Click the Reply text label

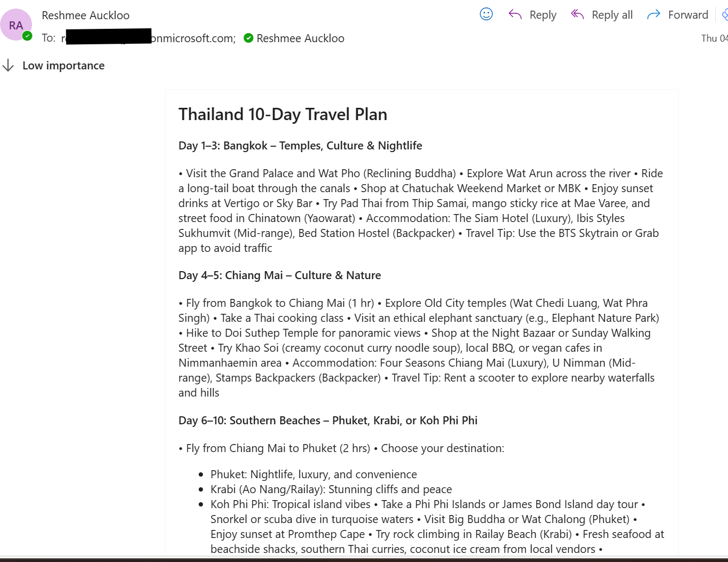tap(543, 14)
